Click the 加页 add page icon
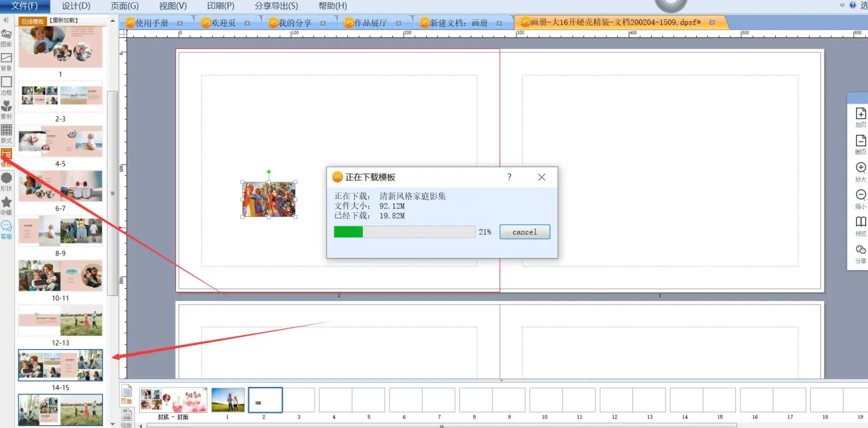The width and height of the screenshot is (868, 428). (861, 116)
